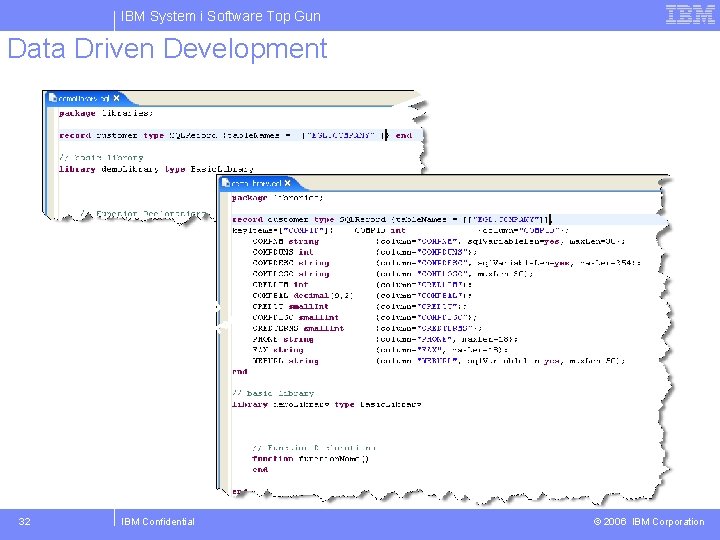The width and height of the screenshot is (720, 540).
Task: Click the keyItems line in the front editor
Action: coord(400,231)
